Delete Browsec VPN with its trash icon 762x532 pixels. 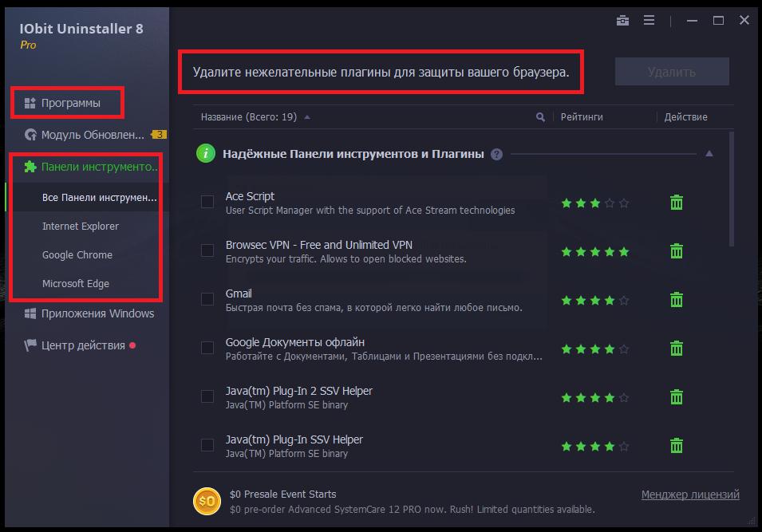point(677,250)
